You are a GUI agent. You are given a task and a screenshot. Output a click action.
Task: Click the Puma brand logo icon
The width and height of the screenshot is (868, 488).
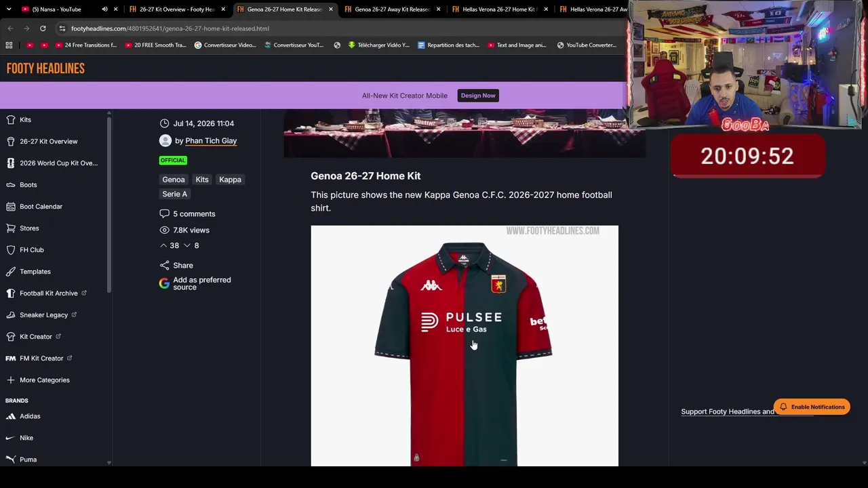[10, 460]
